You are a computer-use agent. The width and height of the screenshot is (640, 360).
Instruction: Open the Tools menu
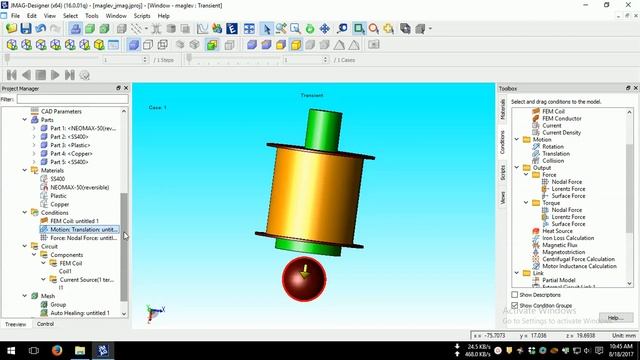tap(92, 16)
